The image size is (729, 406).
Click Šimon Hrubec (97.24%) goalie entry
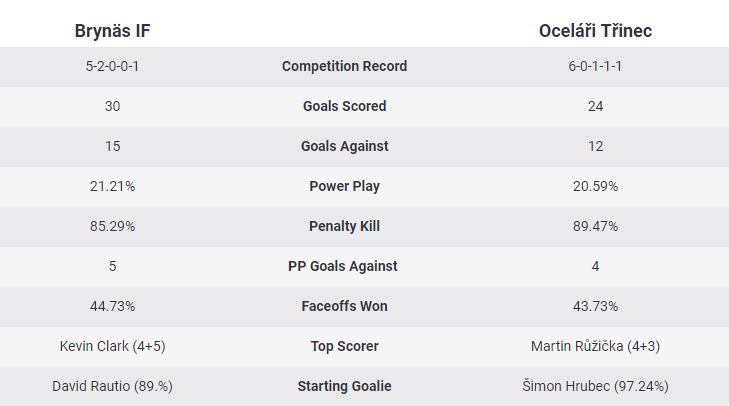[595, 386]
